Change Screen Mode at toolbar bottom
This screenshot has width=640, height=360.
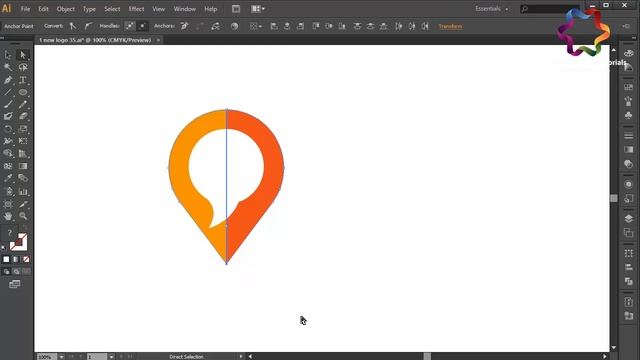15,284
